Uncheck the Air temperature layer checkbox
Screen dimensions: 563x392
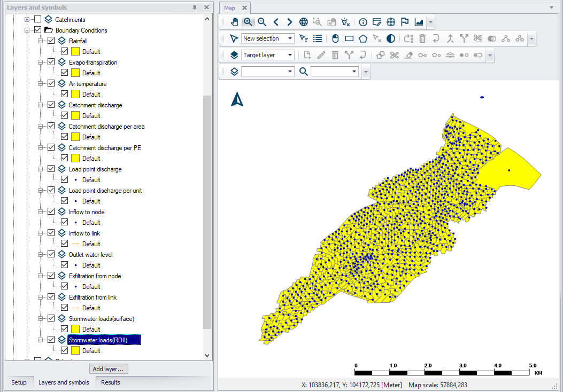[x=51, y=83]
